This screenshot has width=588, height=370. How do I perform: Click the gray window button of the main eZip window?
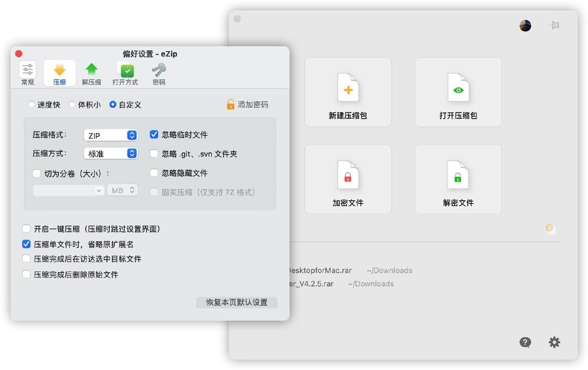click(237, 19)
